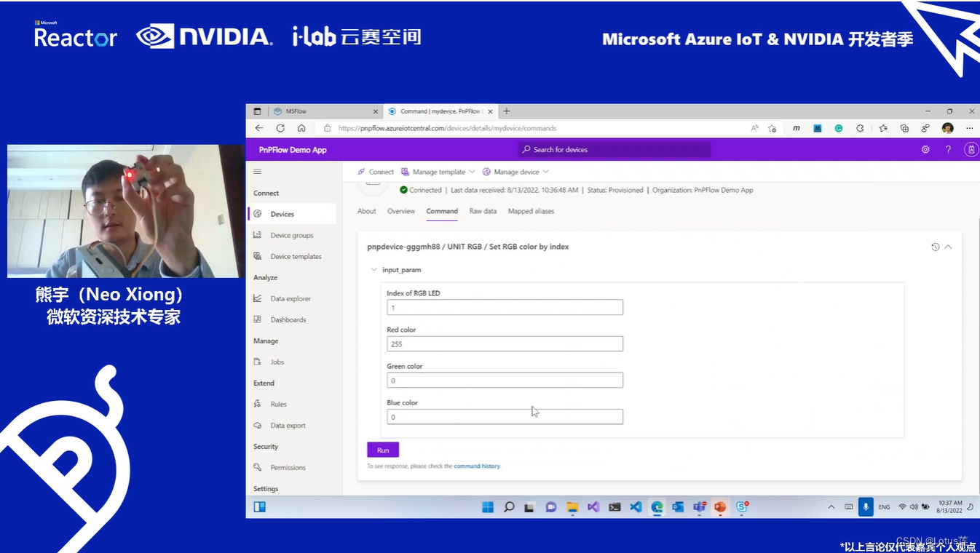980x553 pixels.
Task: Toggle the hamburger navigation menu
Action: (x=257, y=172)
